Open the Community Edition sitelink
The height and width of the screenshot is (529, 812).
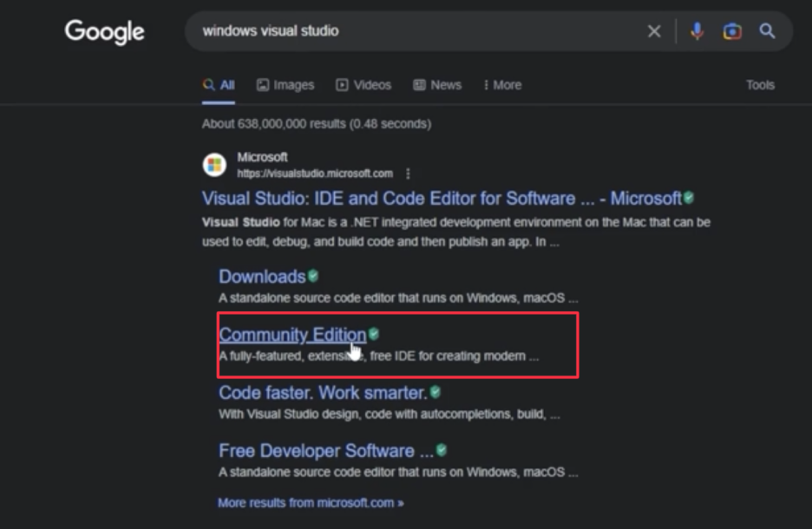click(x=292, y=335)
